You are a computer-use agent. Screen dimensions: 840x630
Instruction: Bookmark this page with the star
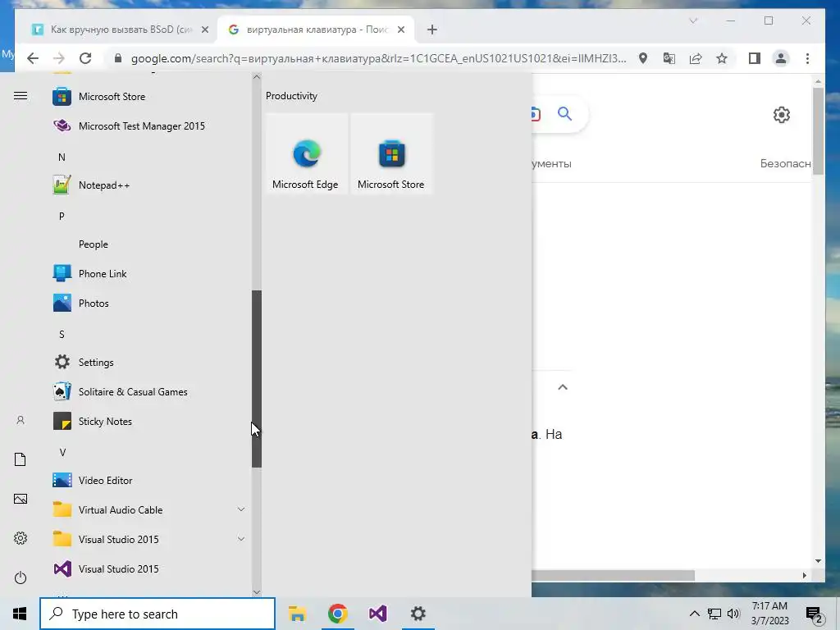pyautogui.click(x=722, y=58)
